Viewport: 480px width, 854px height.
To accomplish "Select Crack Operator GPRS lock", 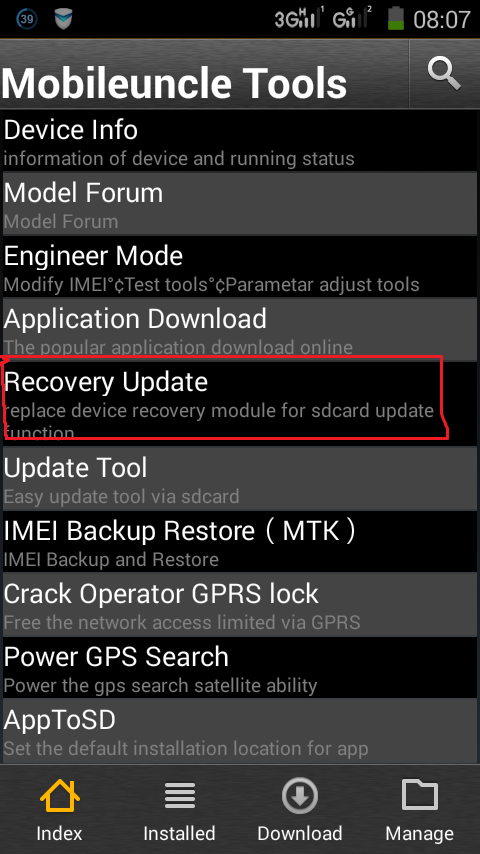I will 240,605.
